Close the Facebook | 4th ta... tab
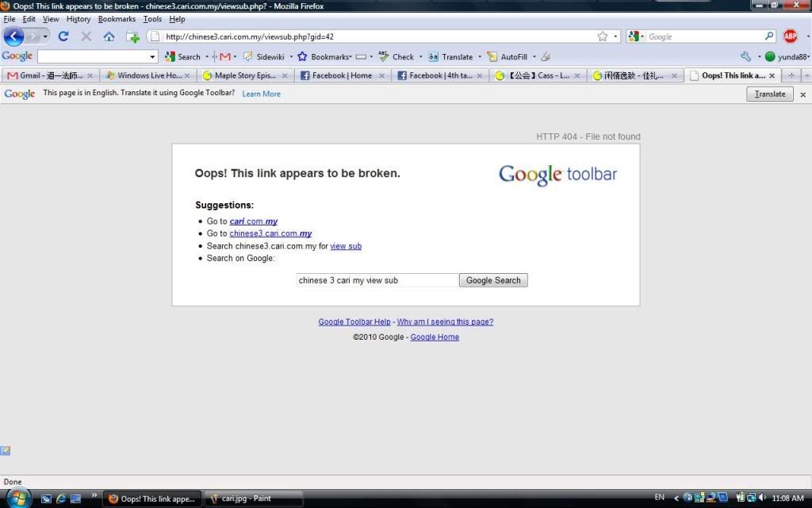The width and height of the screenshot is (812, 508). [480, 75]
